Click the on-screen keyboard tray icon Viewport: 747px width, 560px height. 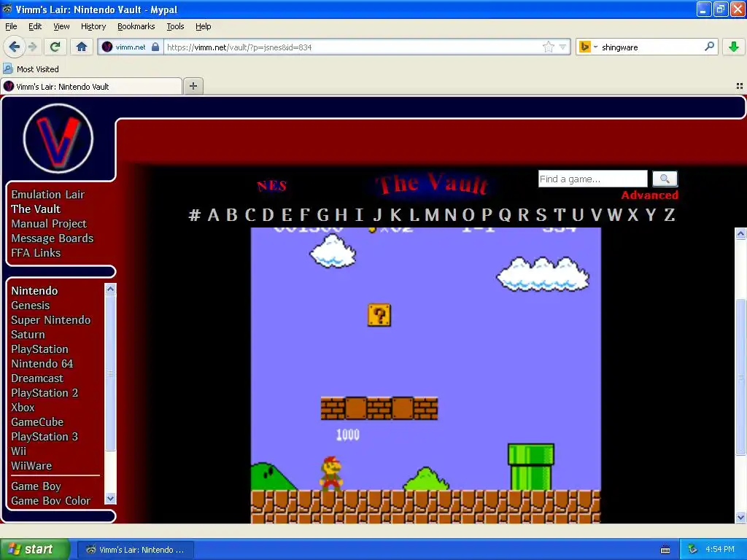click(x=665, y=550)
